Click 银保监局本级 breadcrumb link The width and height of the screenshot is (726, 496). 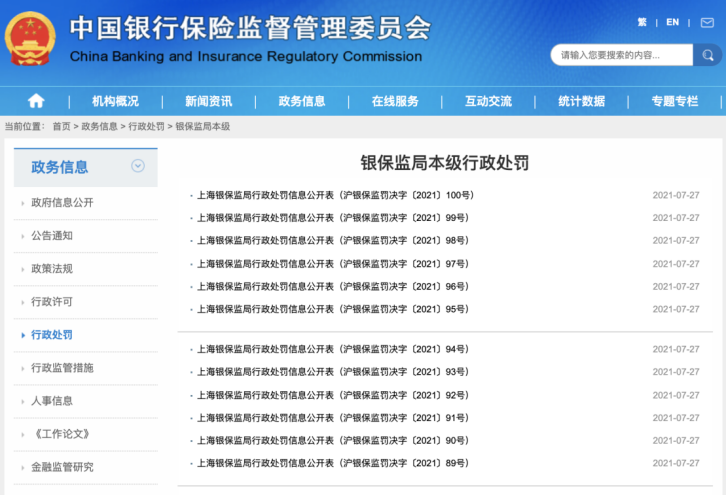(202, 126)
